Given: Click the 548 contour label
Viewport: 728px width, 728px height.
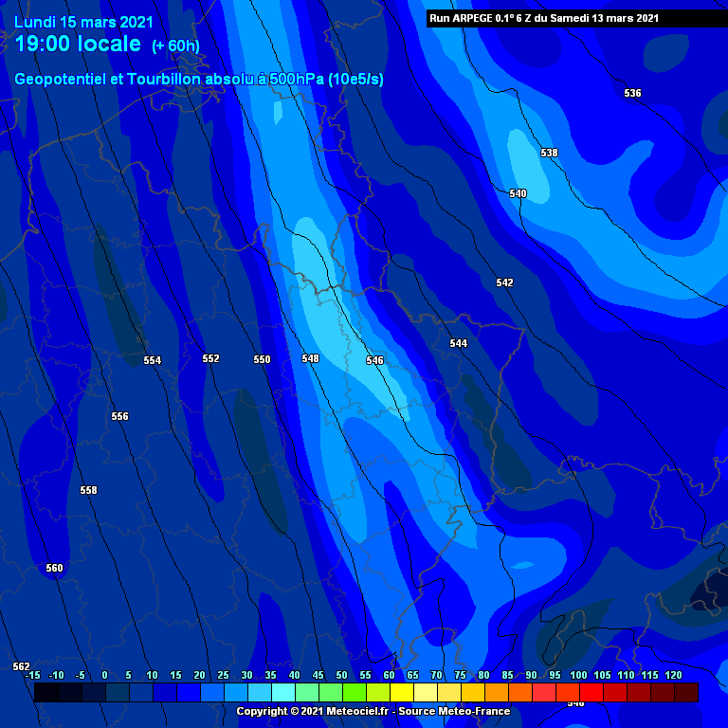Looking at the screenshot, I should [x=310, y=358].
